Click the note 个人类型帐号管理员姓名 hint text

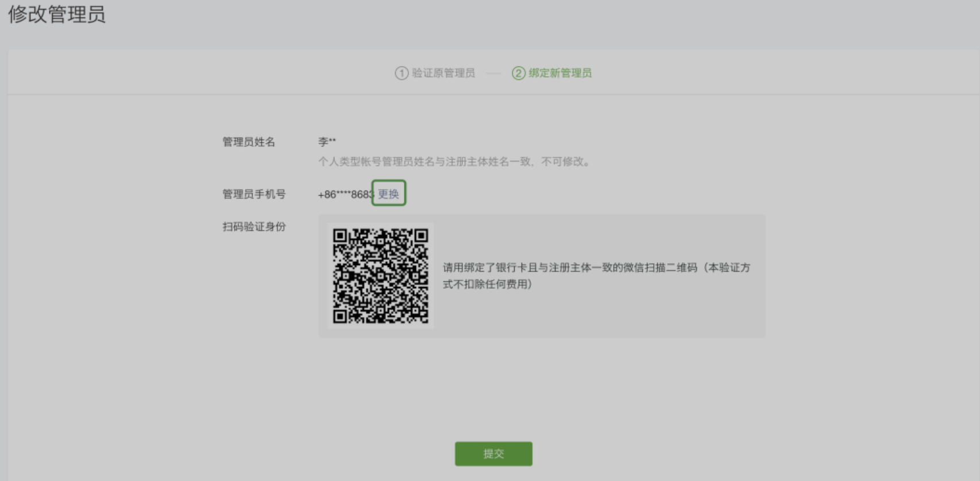[454, 162]
